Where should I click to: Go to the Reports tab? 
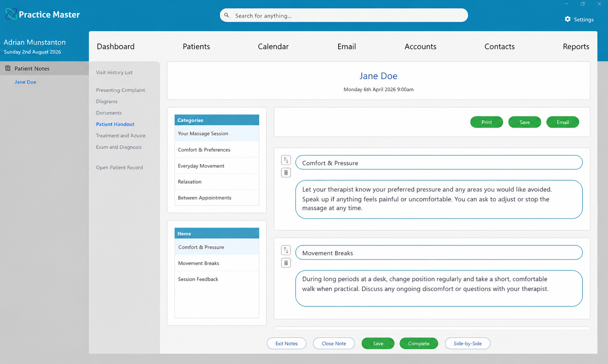pos(576,46)
